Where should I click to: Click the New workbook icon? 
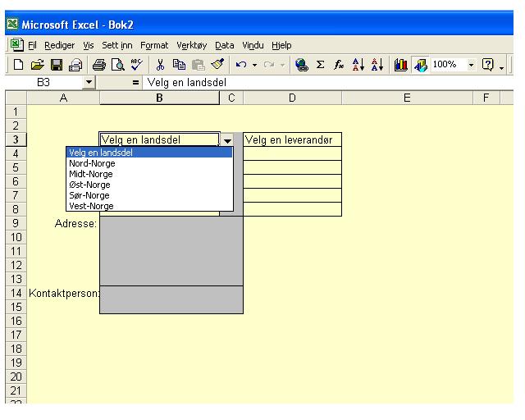coord(10,64)
